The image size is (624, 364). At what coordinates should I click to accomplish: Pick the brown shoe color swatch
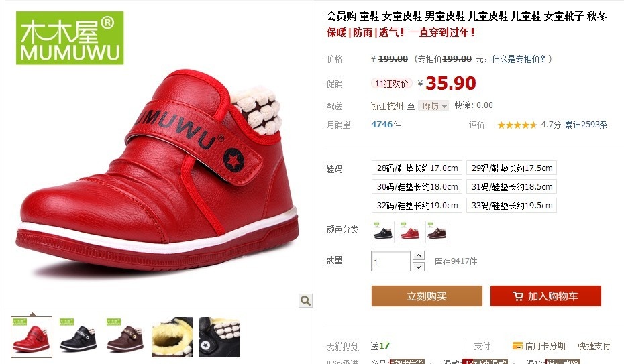tap(437, 232)
